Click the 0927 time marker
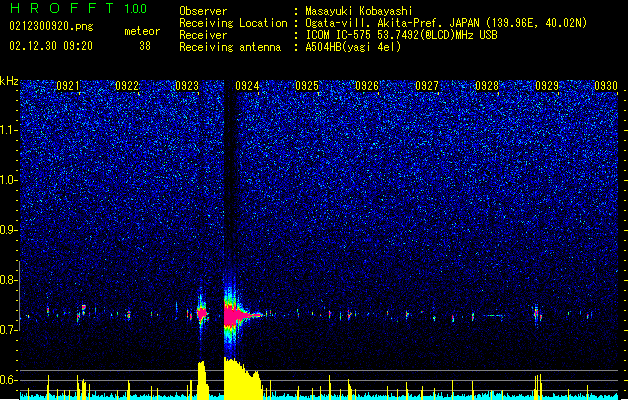 pos(427,86)
